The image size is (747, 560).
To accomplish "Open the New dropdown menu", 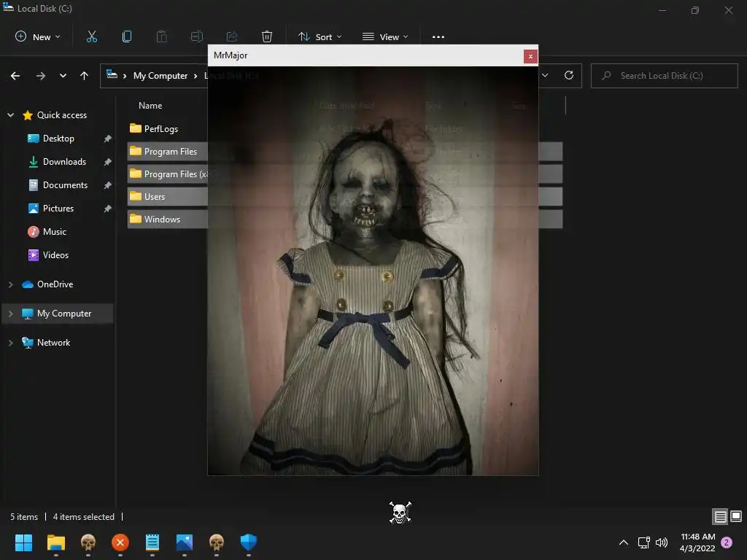I will pos(38,36).
